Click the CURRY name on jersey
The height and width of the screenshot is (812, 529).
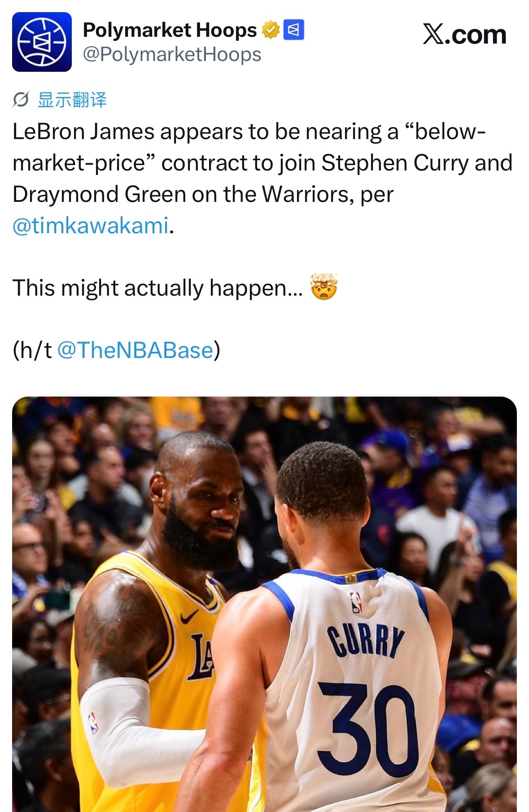coord(366,641)
